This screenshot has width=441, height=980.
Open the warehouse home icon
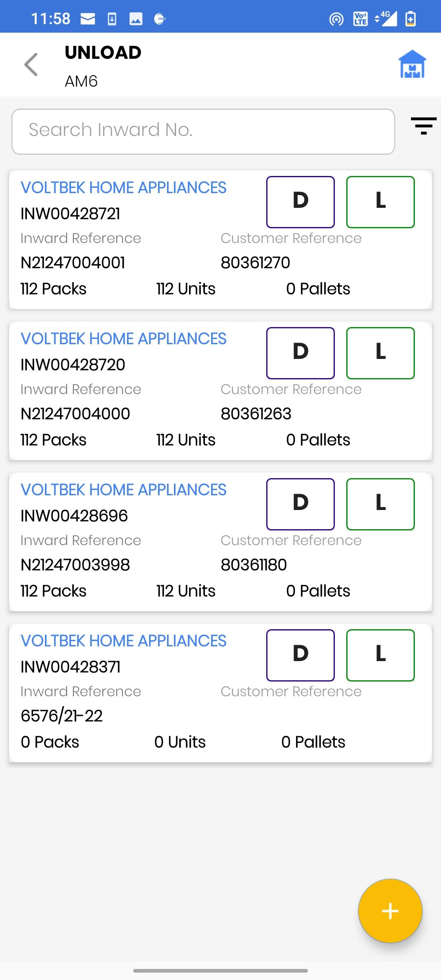coord(412,64)
